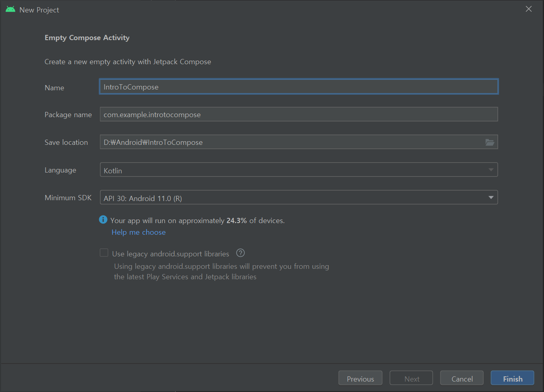
Task: Focus the Name field with IntroToCompose
Action: pyautogui.click(x=299, y=87)
